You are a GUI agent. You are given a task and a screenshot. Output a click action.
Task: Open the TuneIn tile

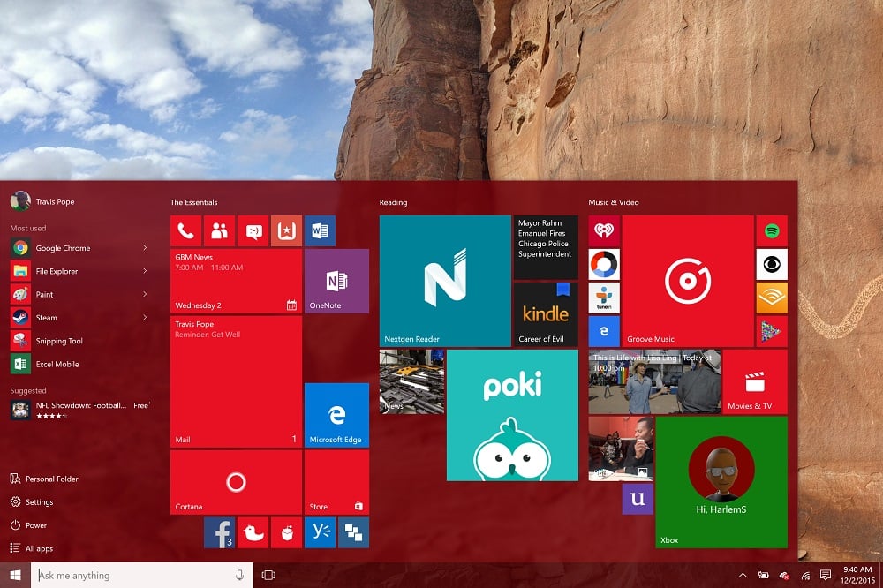(604, 298)
